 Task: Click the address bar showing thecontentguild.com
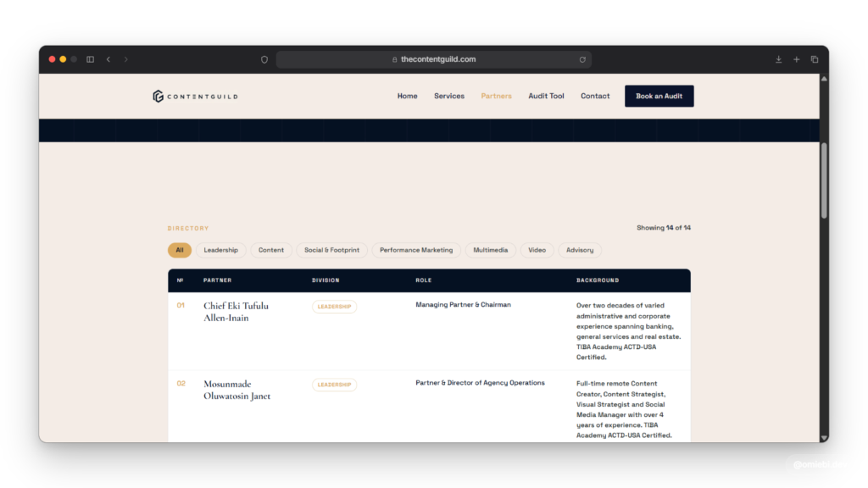point(433,59)
